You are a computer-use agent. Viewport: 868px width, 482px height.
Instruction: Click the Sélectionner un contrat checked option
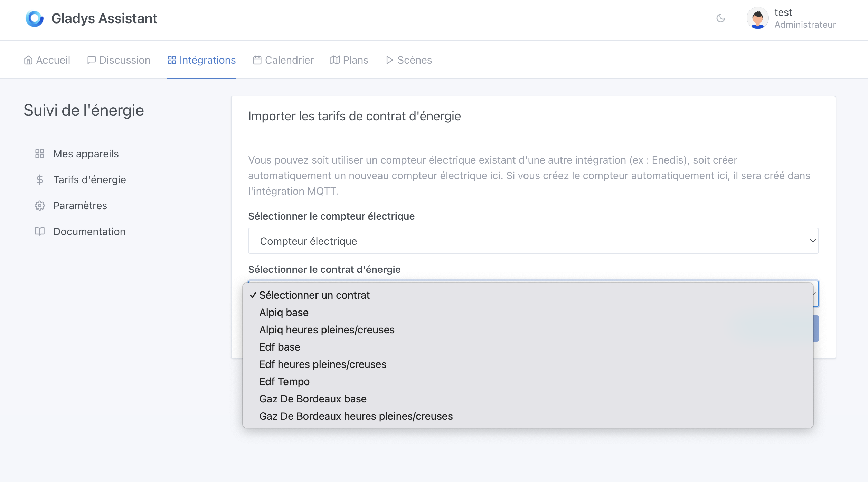314,295
